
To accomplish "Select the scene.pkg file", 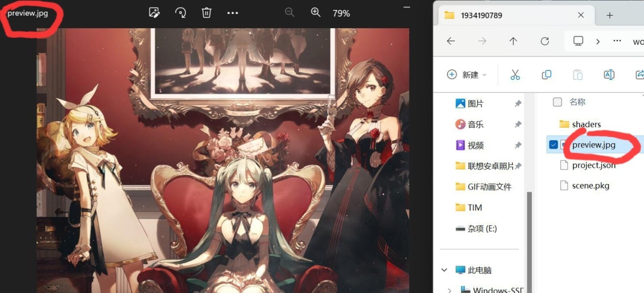I will pos(591,185).
